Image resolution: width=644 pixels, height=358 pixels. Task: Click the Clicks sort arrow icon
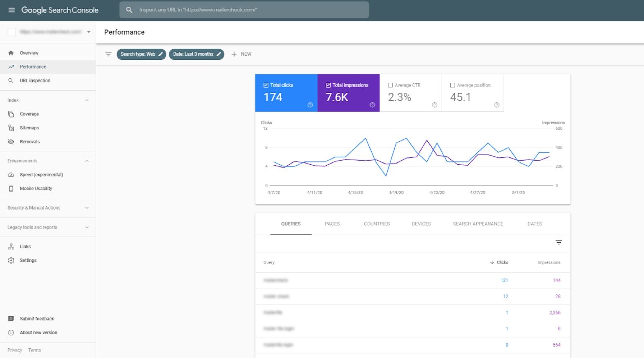492,263
